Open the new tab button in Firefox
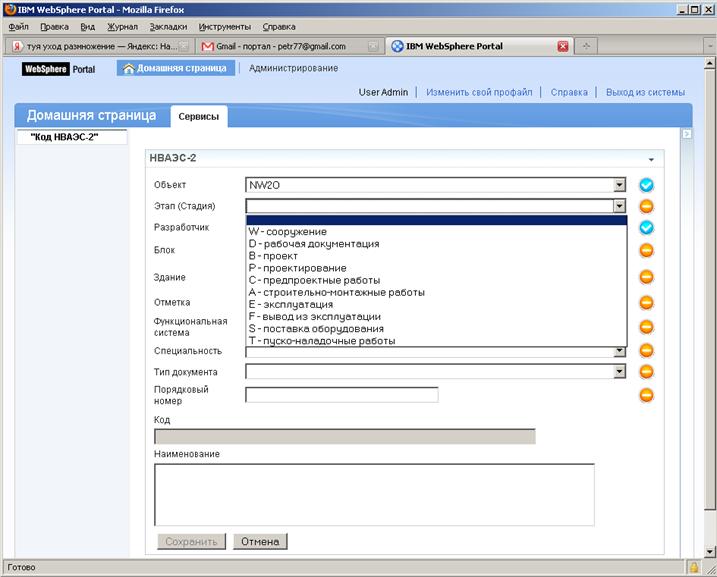 tap(586, 46)
